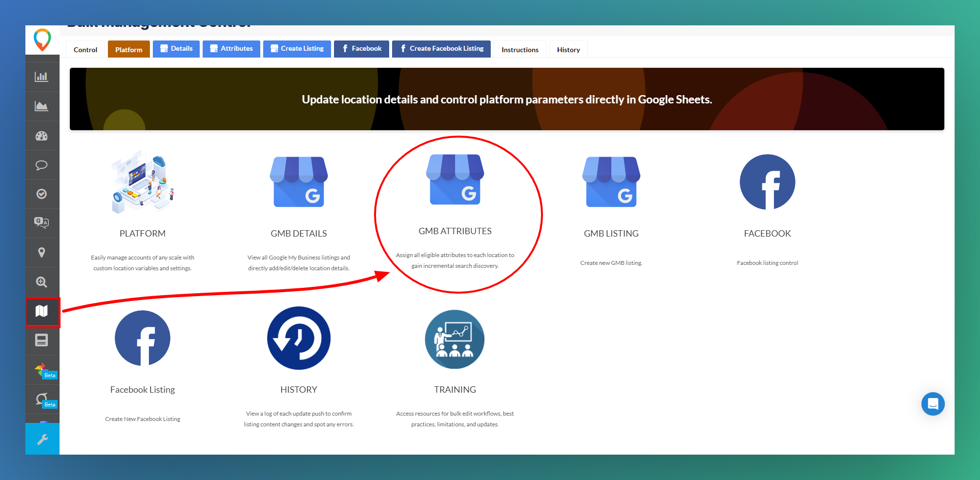Switch to the Facebook tab
The image size is (980, 480).
[361, 49]
